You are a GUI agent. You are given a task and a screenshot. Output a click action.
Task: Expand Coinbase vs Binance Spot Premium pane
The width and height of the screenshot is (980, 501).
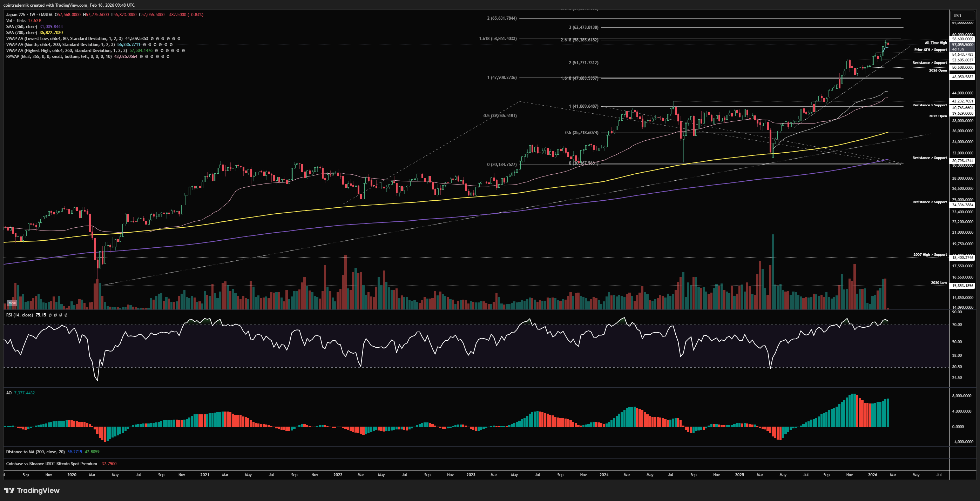(51, 464)
